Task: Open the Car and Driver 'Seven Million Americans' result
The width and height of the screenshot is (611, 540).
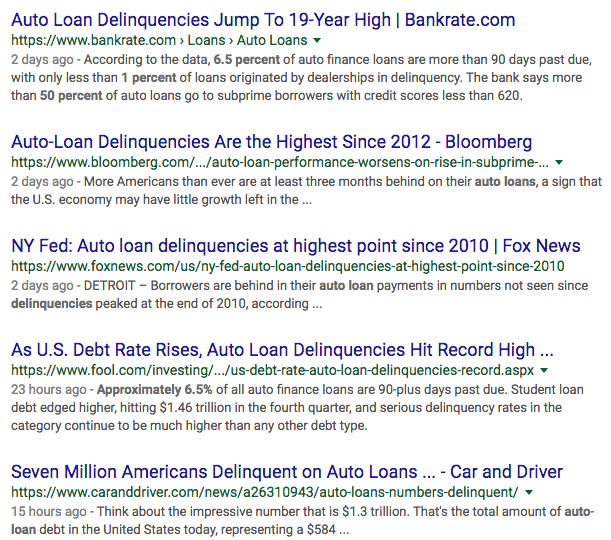Action: pyautogui.click(x=286, y=471)
